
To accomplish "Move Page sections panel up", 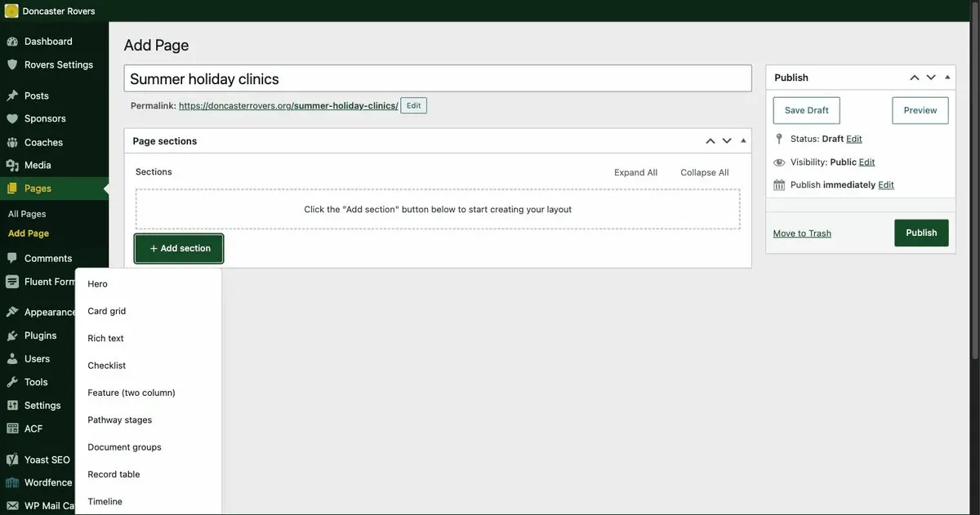I will (x=710, y=141).
